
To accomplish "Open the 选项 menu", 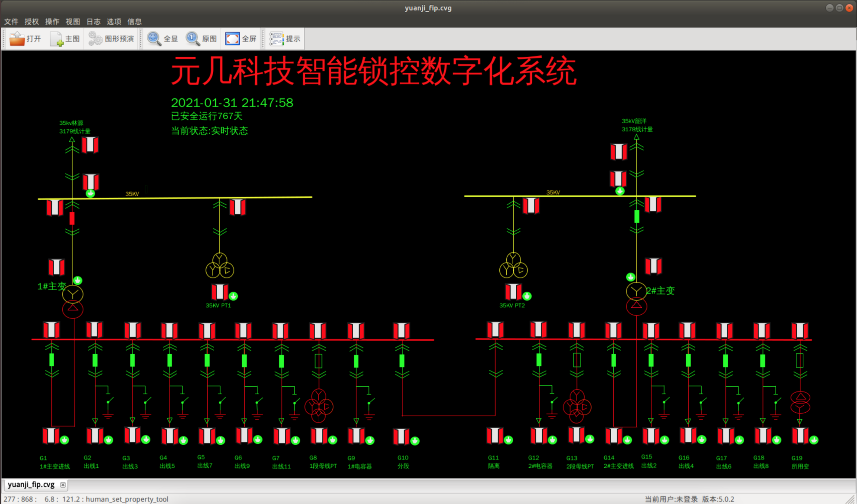I will point(114,22).
